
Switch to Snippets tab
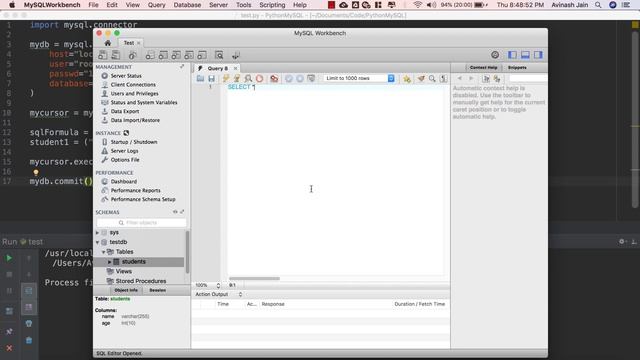(x=517, y=67)
